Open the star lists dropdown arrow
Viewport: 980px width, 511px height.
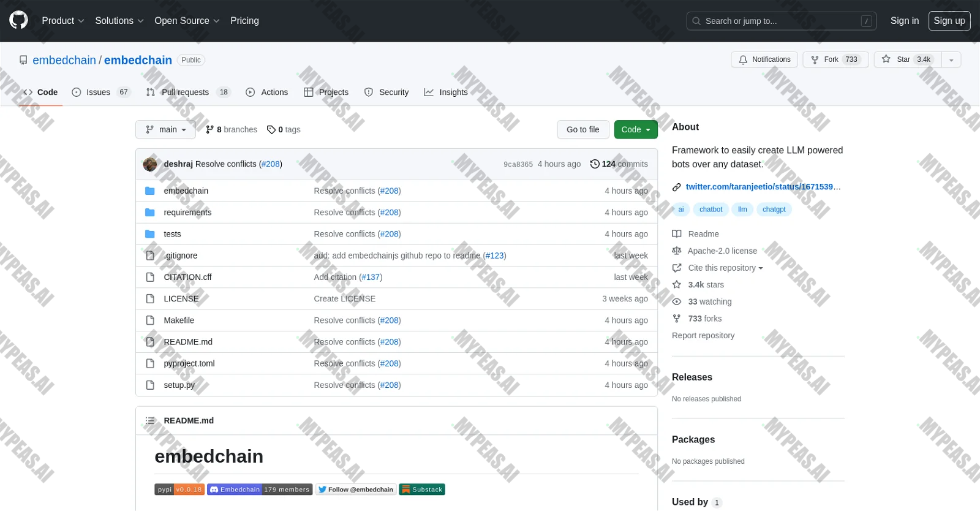click(951, 59)
